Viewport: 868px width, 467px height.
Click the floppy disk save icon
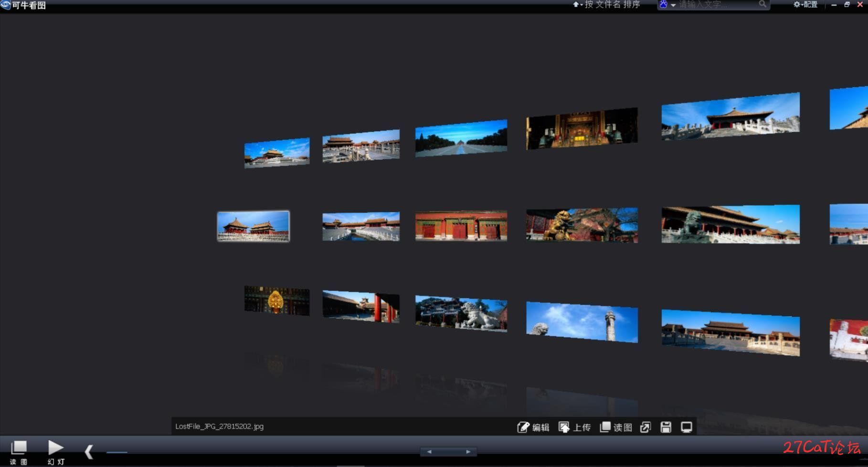(666, 427)
